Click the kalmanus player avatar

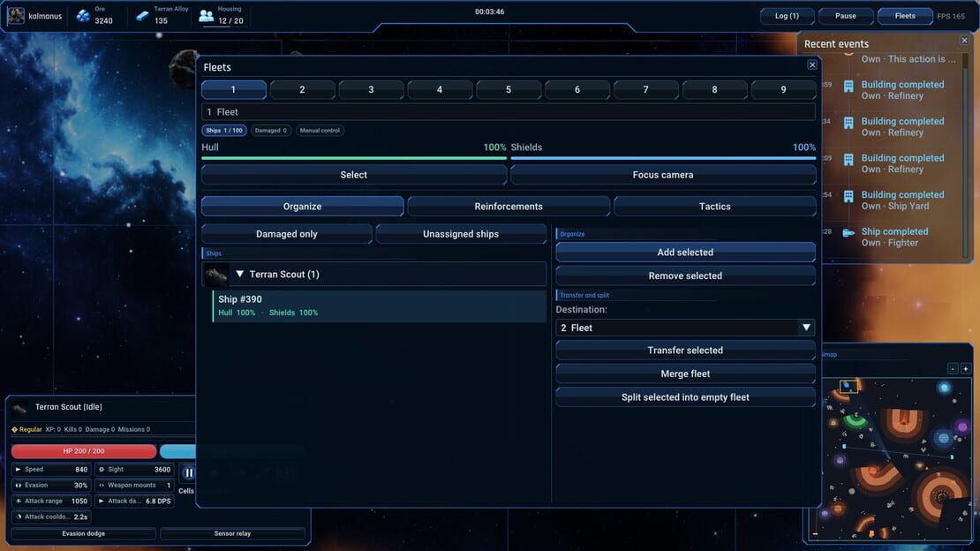pos(16,16)
